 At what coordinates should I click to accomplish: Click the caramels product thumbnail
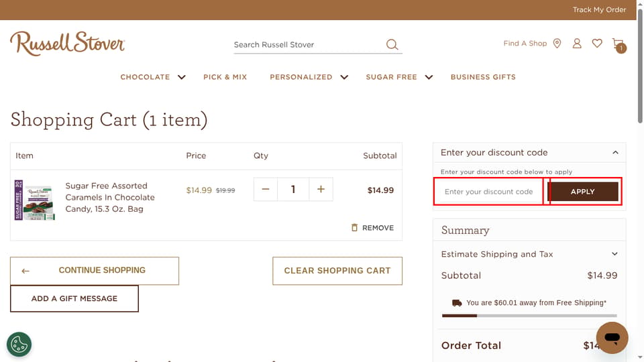[34, 200]
